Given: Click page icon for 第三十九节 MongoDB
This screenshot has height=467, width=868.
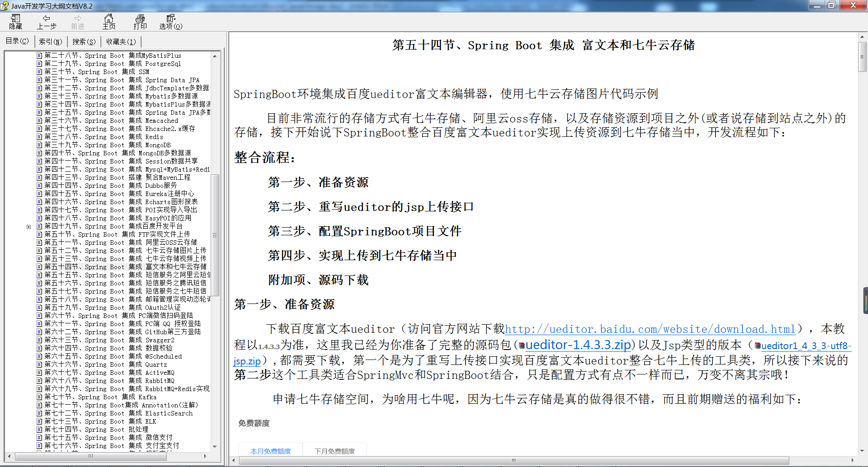Looking at the screenshot, I should [39, 145].
